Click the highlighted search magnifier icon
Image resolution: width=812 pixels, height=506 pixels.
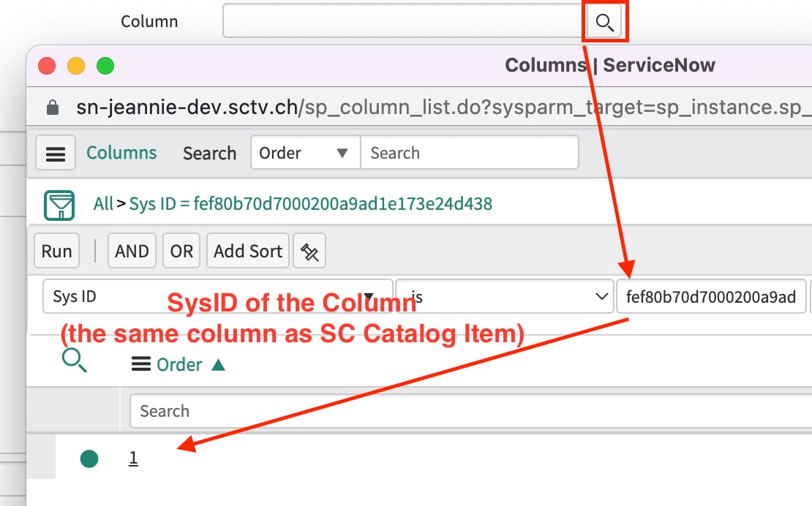[604, 22]
